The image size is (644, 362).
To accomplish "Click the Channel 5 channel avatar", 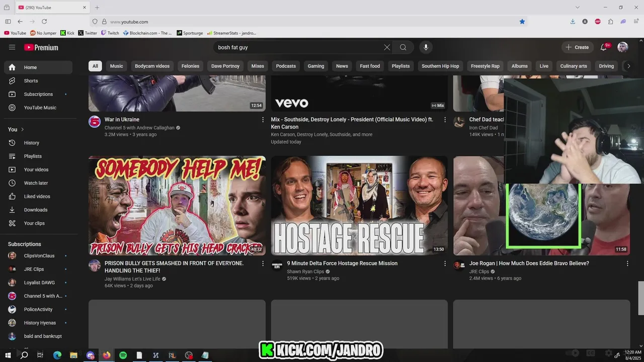I will pos(95,122).
